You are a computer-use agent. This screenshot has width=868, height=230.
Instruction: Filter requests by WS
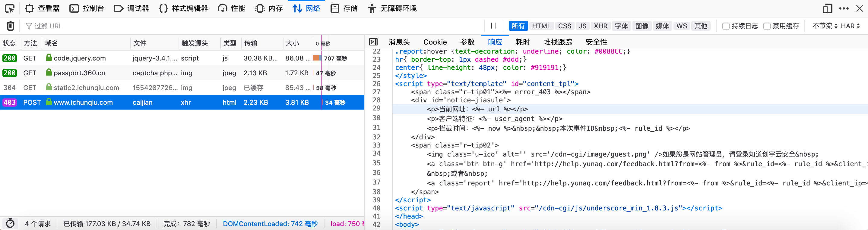click(x=682, y=26)
